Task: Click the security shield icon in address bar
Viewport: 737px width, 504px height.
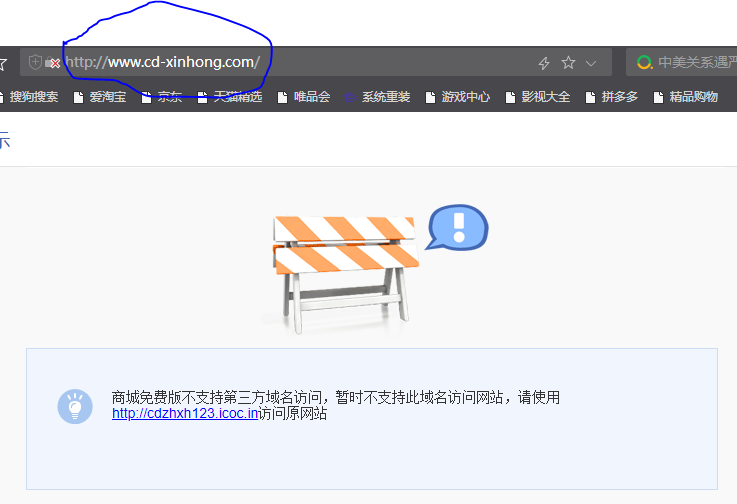Action: [x=36, y=62]
